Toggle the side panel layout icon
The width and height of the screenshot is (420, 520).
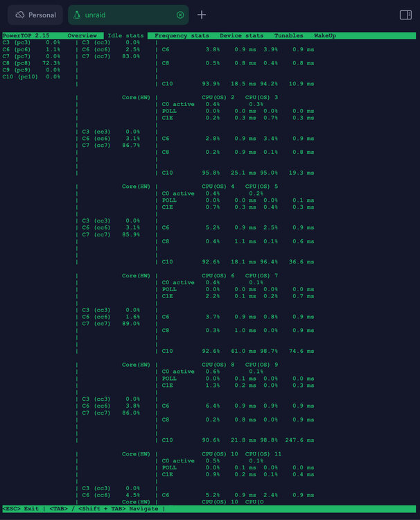click(405, 15)
